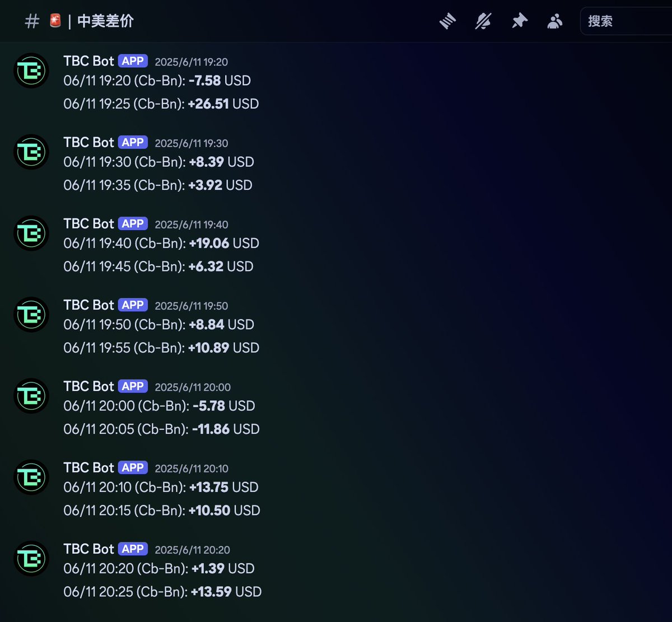The height and width of the screenshot is (622, 672).
Task: Click the 搜索 search input field
Action: (x=626, y=21)
